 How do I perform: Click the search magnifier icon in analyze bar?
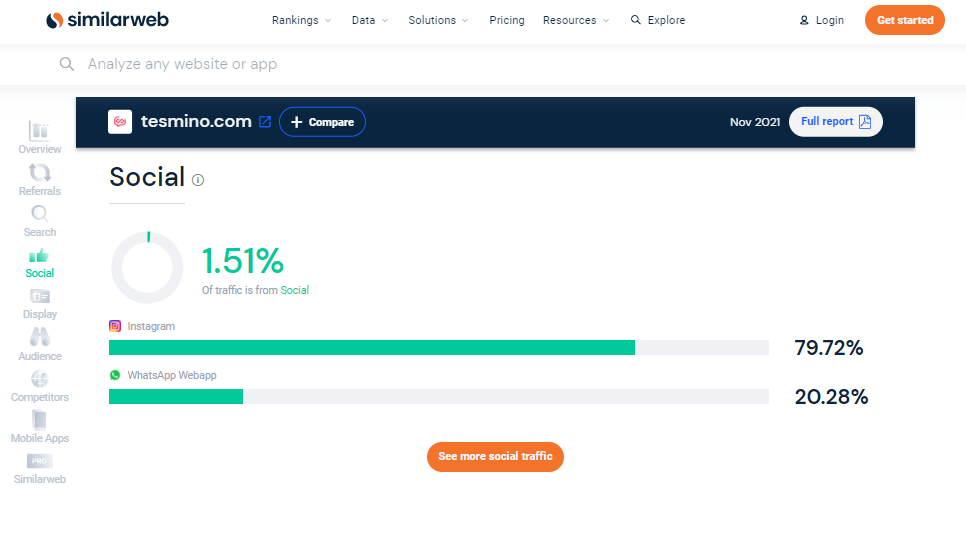[x=67, y=63]
